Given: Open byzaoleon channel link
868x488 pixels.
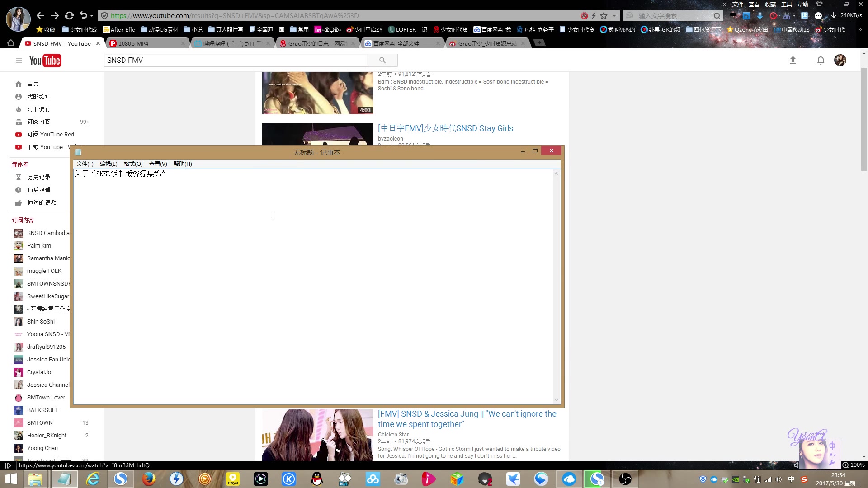Looking at the screenshot, I should (x=390, y=139).
